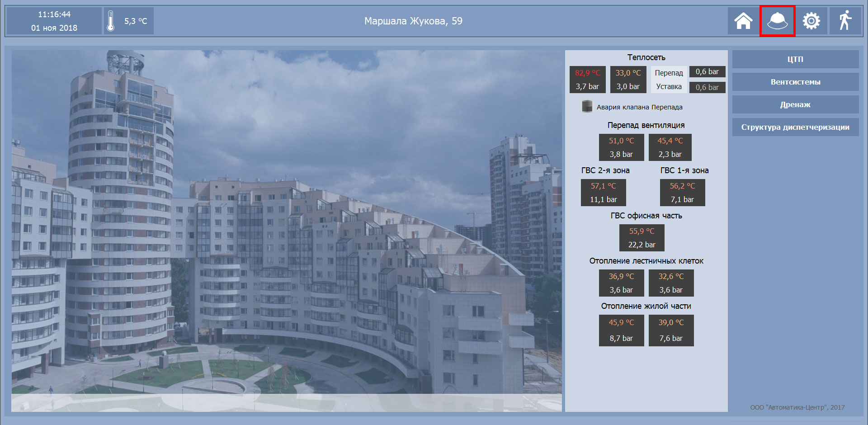This screenshot has height=425, width=868.
Task: Select ГВС 1-я зона 56,2 °C tile
Action: pyautogui.click(x=682, y=193)
